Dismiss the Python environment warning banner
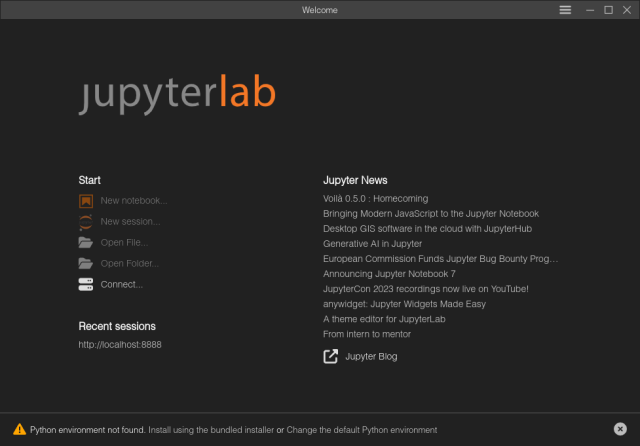The height and width of the screenshot is (446, 640). pyautogui.click(x=620, y=429)
